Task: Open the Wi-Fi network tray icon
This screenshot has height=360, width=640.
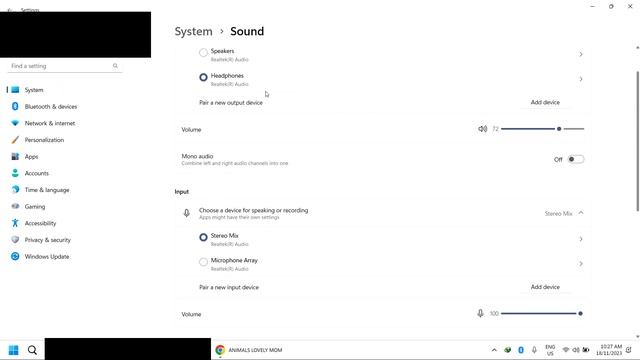Action: tap(566, 350)
